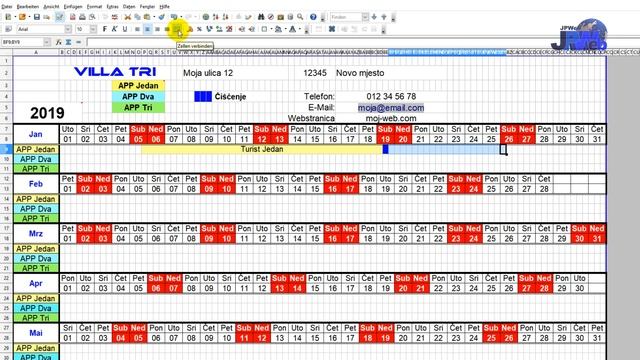Toggle underline (U) formatting
Viewport: 640px width, 360px height.
[x=124, y=29]
